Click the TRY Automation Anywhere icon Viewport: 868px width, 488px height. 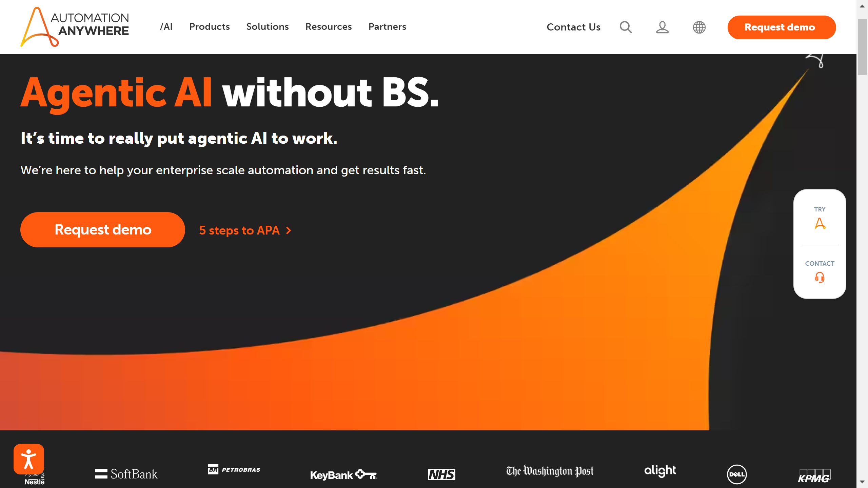click(820, 224)
